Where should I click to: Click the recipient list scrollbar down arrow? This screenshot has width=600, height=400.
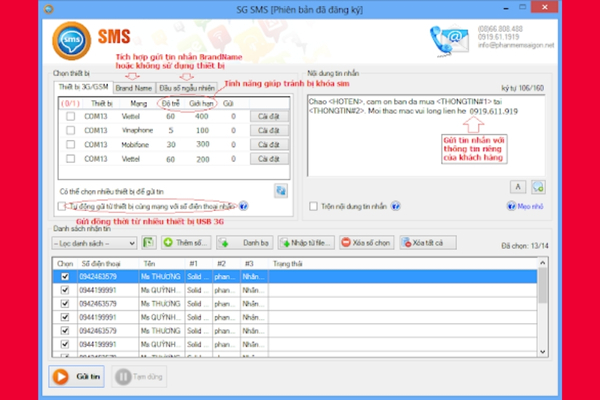(542, 353)
